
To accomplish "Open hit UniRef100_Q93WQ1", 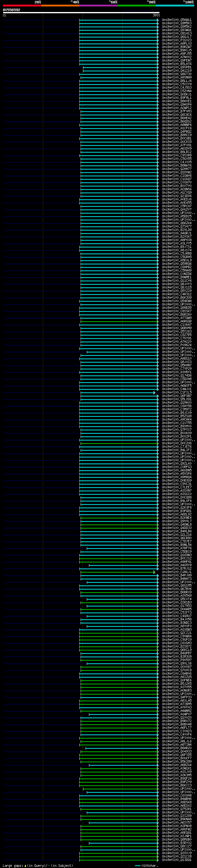I will [x=177, y=30].
